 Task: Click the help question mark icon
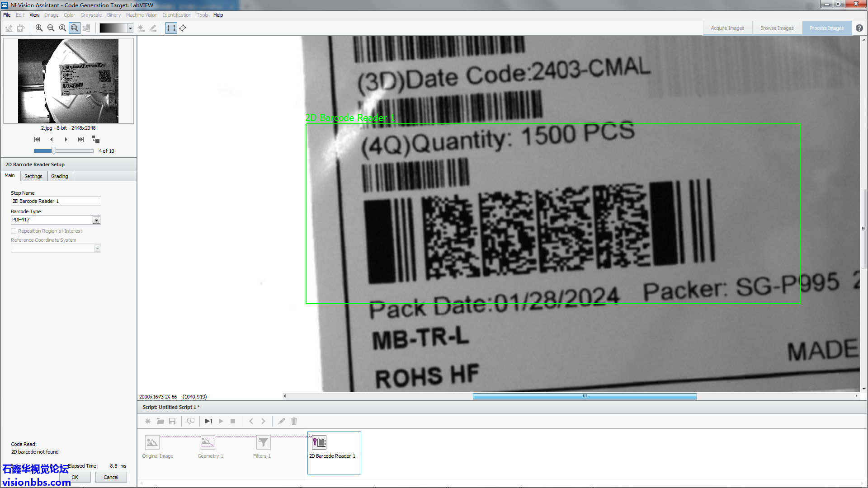pyautogui.click(x=859, y=28)
